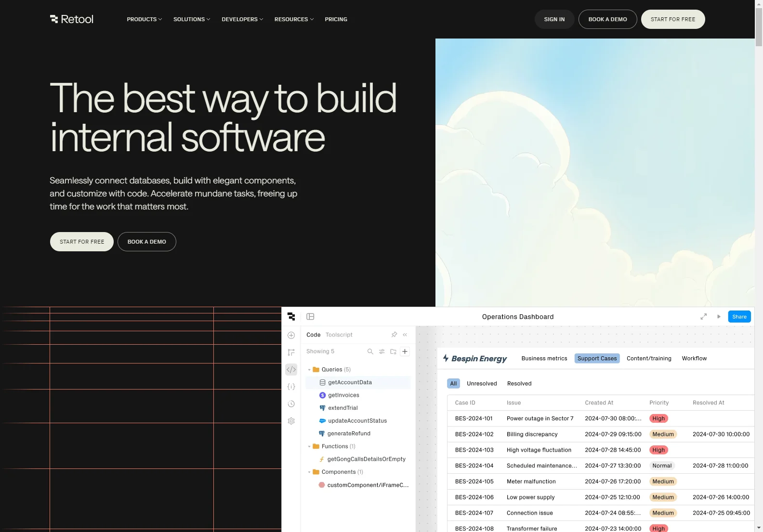Select the Code tab
This screenshot has width=763, height=532.
[x=314, y=335]
